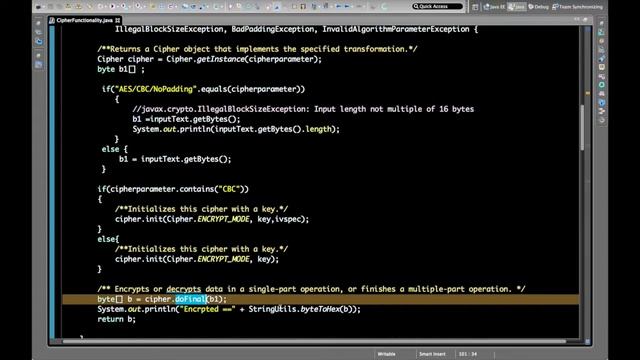Click the highlighted doFinal method name
Viewport: 640px width, 360px height.
[x=191, y=299]
